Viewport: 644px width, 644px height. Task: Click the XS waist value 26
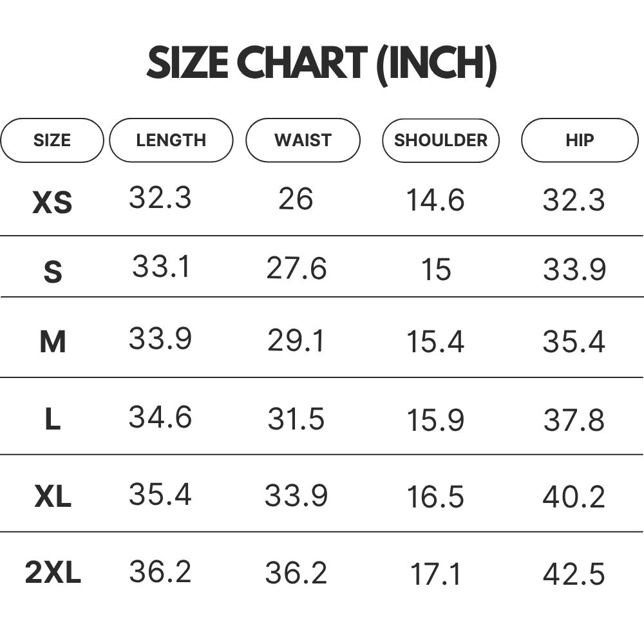pos(296,199)
